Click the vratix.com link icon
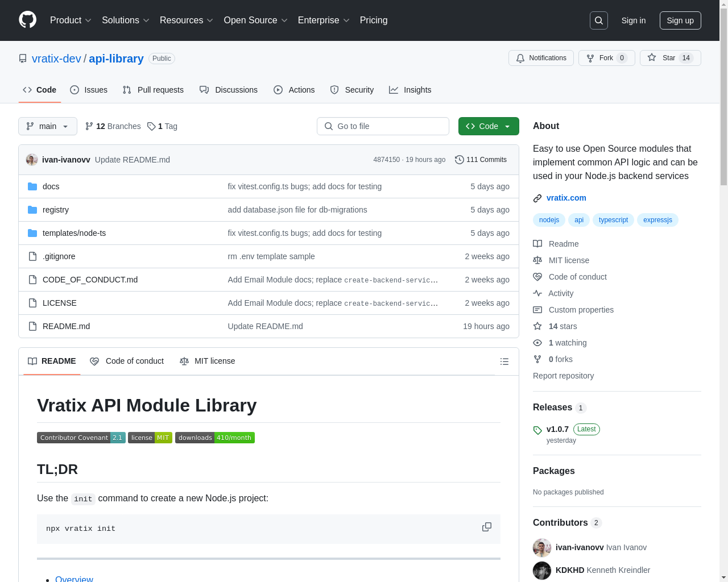 click(x=537, y=198)
